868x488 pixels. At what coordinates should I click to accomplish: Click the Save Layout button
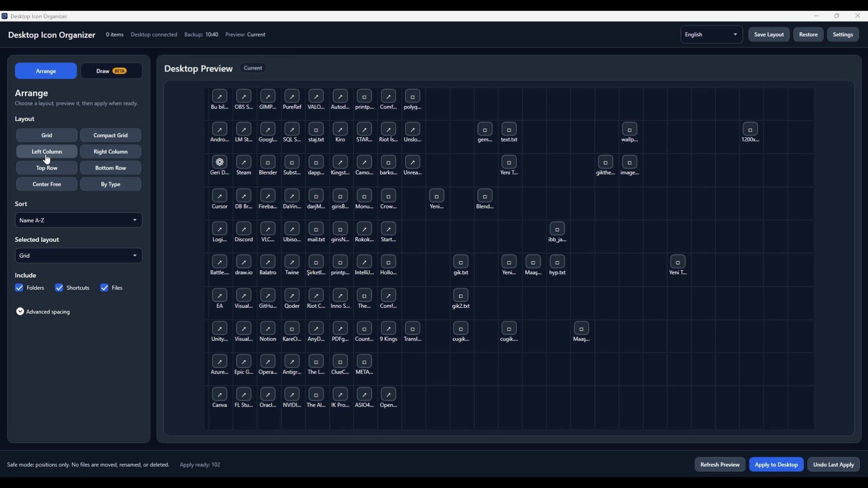769,35
